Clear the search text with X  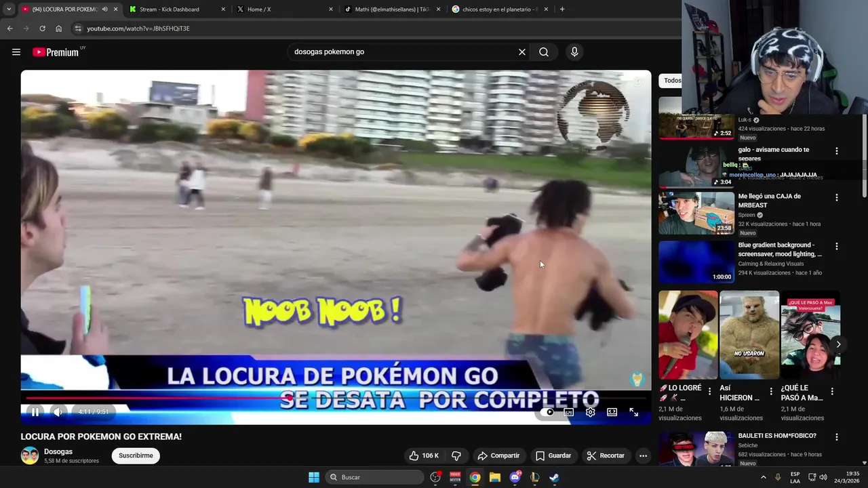click(x=522, y=52)
